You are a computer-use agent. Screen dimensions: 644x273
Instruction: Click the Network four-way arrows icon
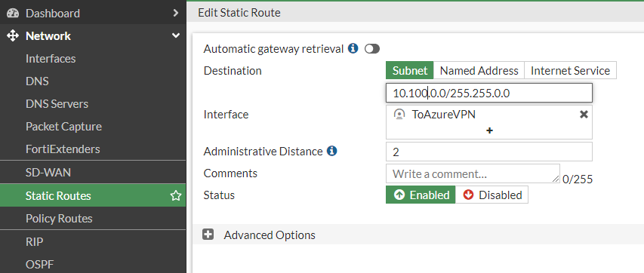(x=13, y=36)
